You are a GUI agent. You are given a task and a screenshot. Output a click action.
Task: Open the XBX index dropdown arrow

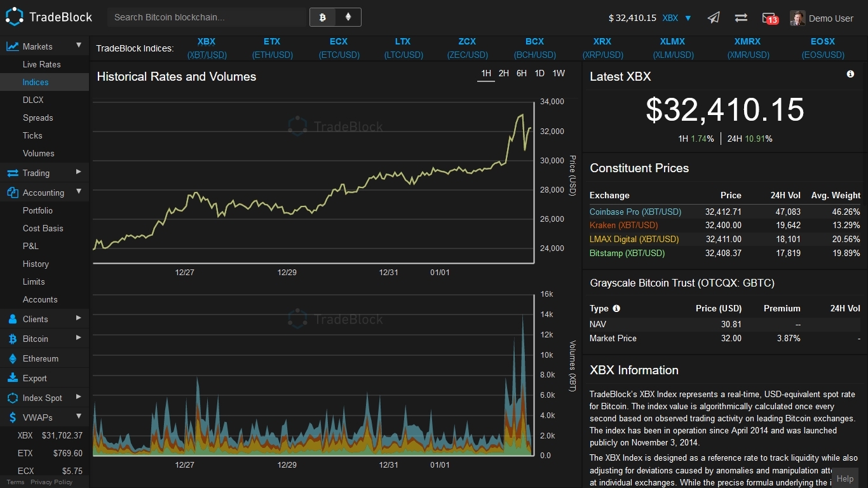pyautogui.click(x=688, y=18)
